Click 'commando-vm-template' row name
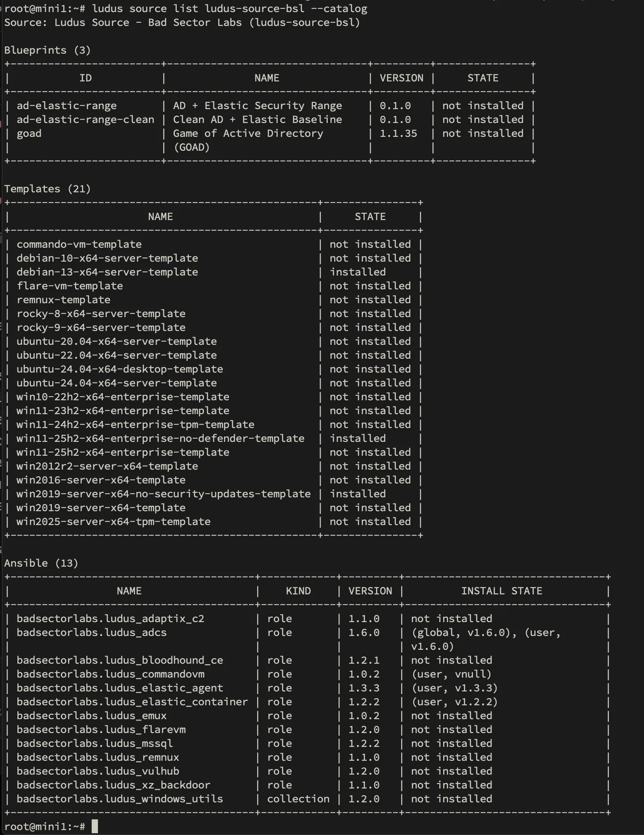The image size is (644, 835). (x=79, y=245)
